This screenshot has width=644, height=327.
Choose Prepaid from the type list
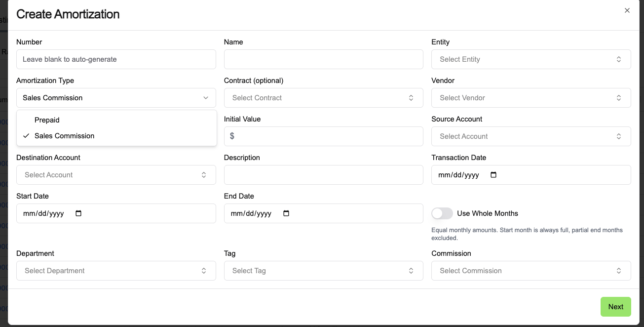click(x=47, y=120)
